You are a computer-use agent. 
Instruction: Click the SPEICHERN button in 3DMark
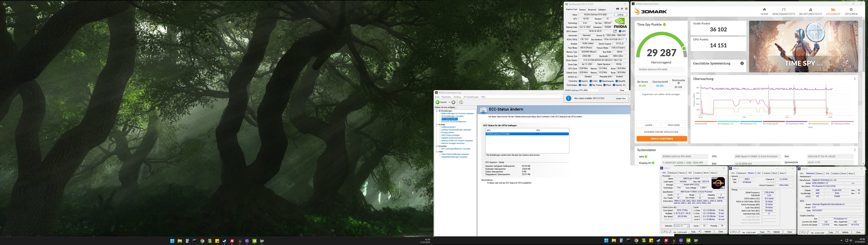674,125
